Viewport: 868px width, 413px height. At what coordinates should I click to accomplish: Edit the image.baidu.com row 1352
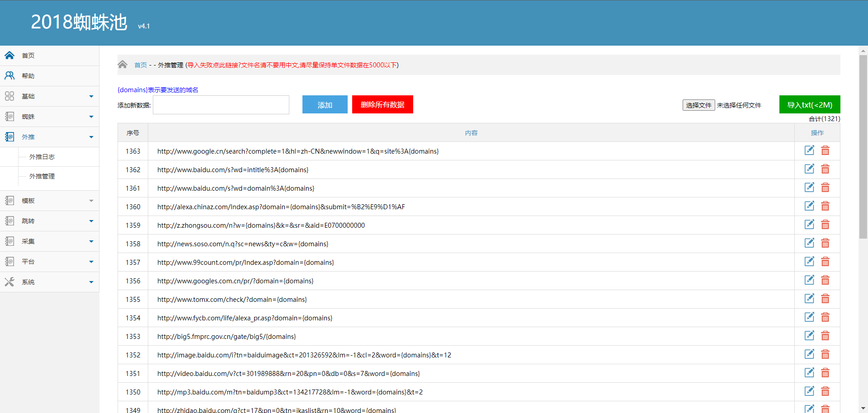tap(809, 354)
